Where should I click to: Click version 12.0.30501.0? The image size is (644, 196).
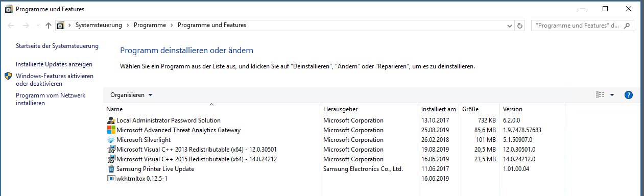point(519,150)
